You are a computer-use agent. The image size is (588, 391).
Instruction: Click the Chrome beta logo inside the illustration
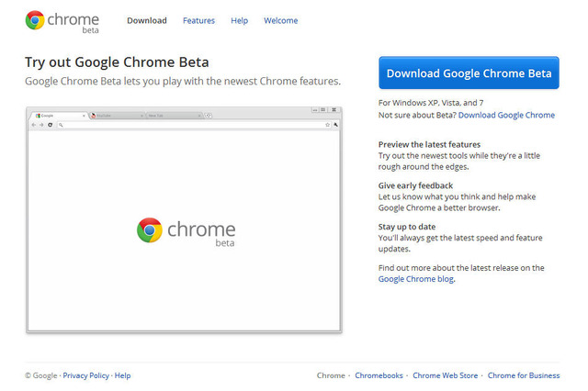[x=186, y=232]
